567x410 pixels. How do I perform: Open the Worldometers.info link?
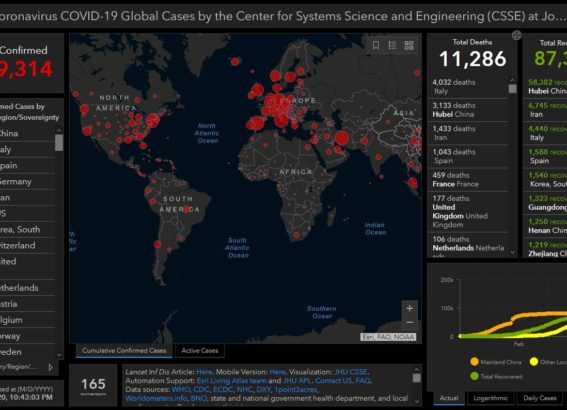tap(156, 398)
